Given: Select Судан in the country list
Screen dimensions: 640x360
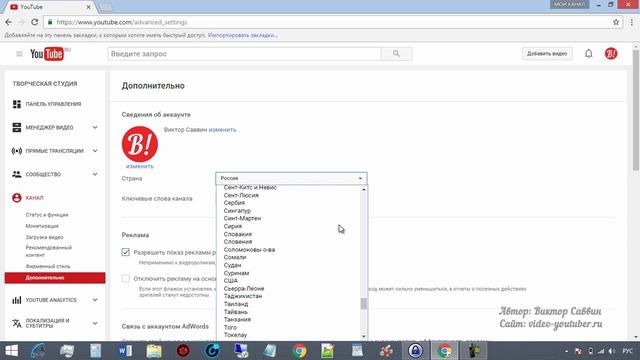Looking at the screenshot, I should (232, 265).
